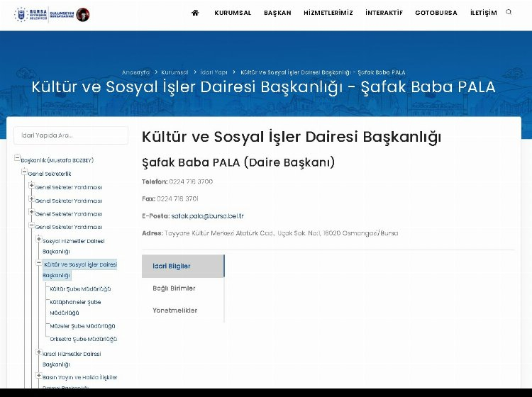Image resolution: width=532 pixels, height=397 pixels.
Task: Switch to the Bağlı Birimler tab
Action: [174, 289]
